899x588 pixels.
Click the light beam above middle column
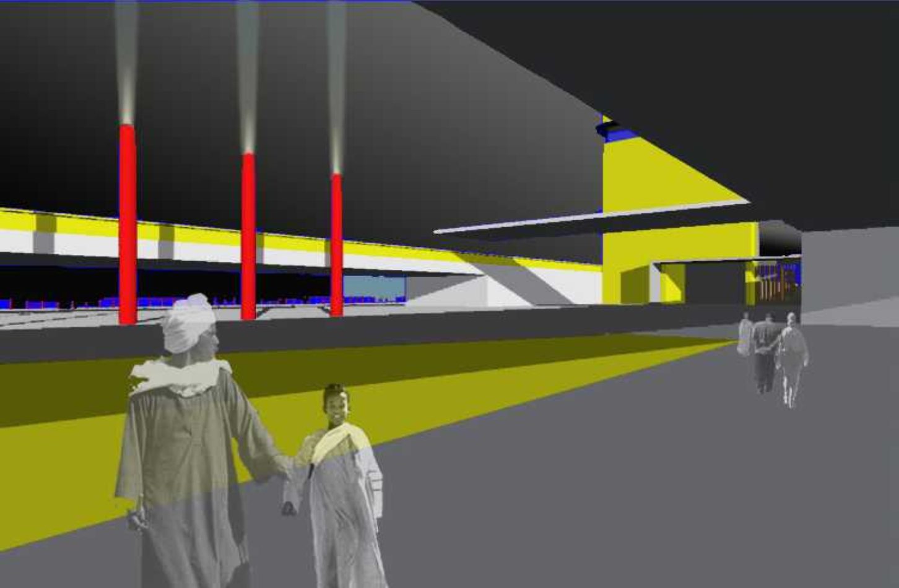click(x=248, y=74)
